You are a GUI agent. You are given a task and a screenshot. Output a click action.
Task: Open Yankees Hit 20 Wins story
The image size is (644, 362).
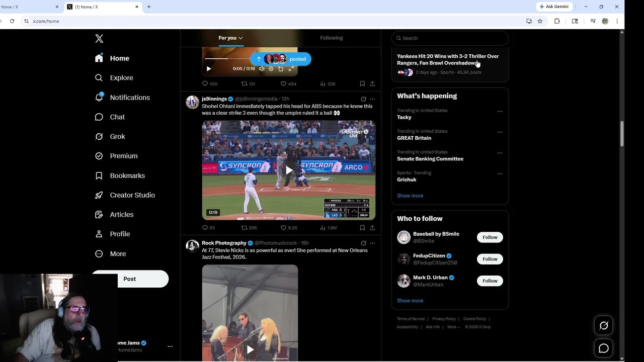448,60
